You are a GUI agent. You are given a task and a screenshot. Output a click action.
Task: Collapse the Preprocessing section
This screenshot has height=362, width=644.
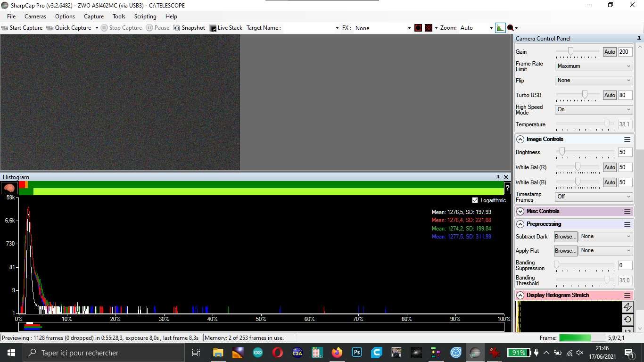520,224
